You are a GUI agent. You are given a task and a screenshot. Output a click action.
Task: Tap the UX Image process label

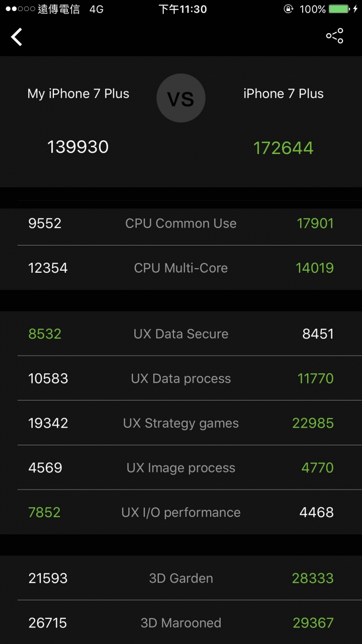(x=181, y=468)
